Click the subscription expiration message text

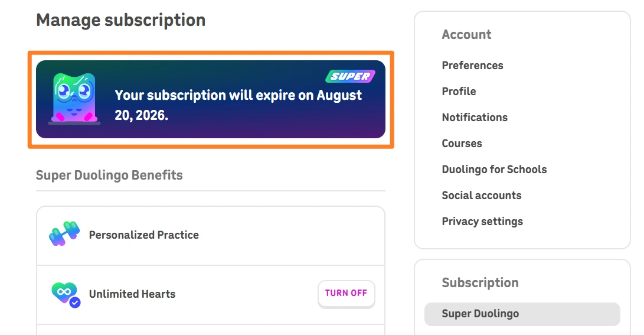238,105
